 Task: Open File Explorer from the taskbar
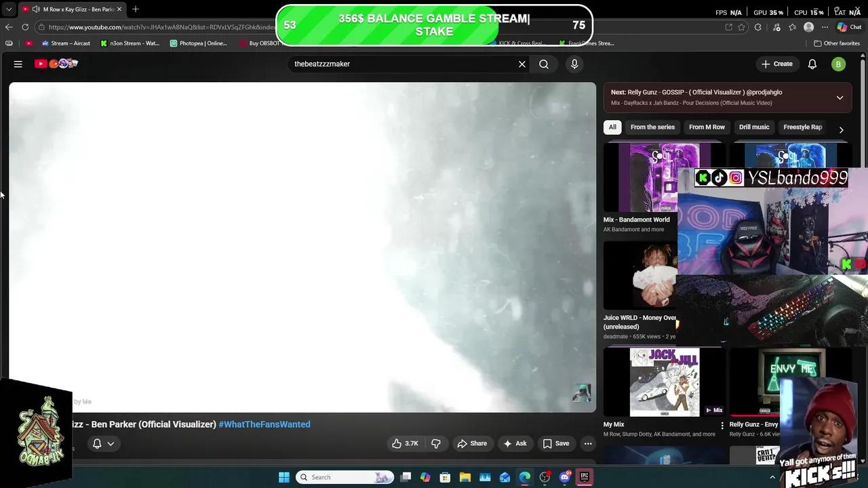click(465, 477)
